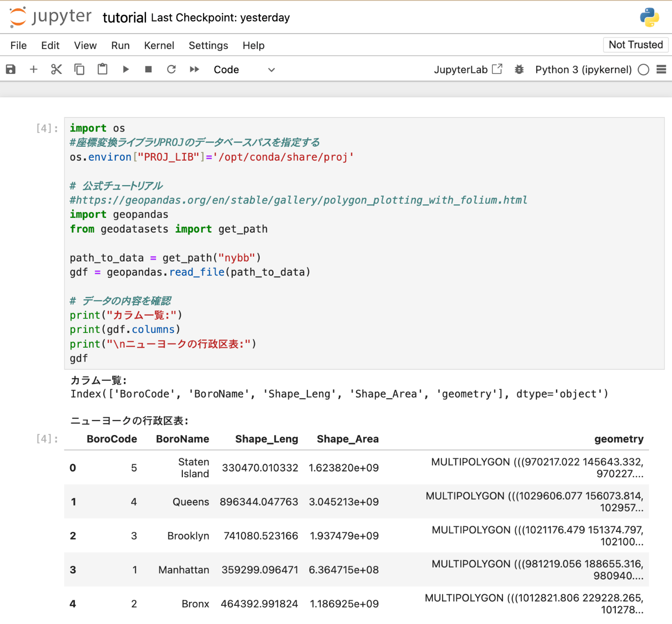Open the View menu
Viewport: 672px width, 624px height.
click(85, 46)
